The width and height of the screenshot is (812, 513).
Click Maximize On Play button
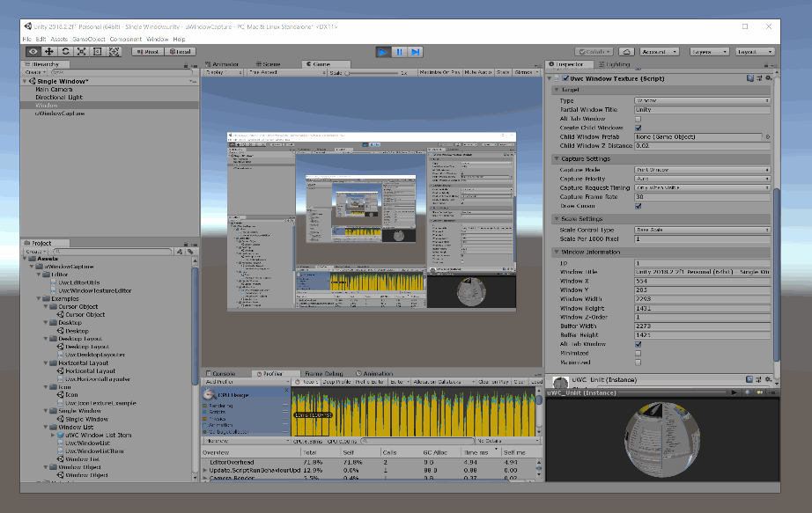[x=439, y=72]
